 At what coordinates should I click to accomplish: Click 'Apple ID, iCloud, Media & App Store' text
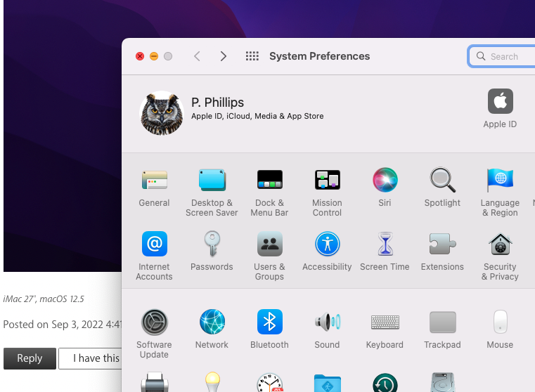(x=257, y=116)
